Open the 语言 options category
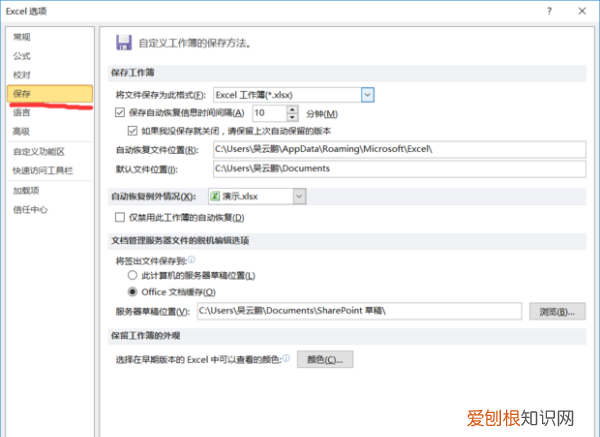600x437 pixels. click(22, 113)
